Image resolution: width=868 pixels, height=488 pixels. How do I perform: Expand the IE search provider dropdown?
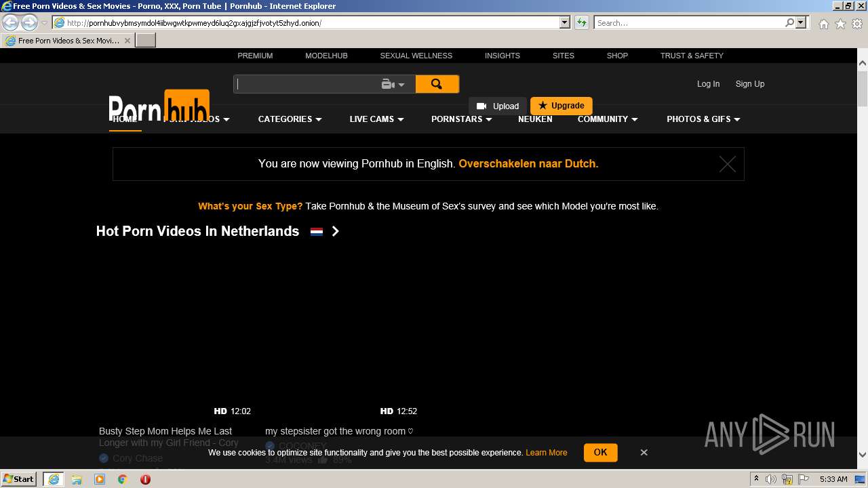801,22
